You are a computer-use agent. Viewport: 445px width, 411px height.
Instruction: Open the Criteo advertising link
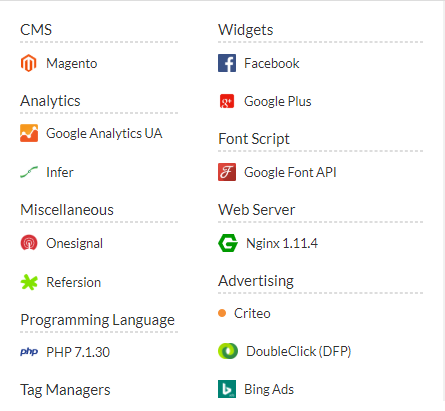click(252, 313)
